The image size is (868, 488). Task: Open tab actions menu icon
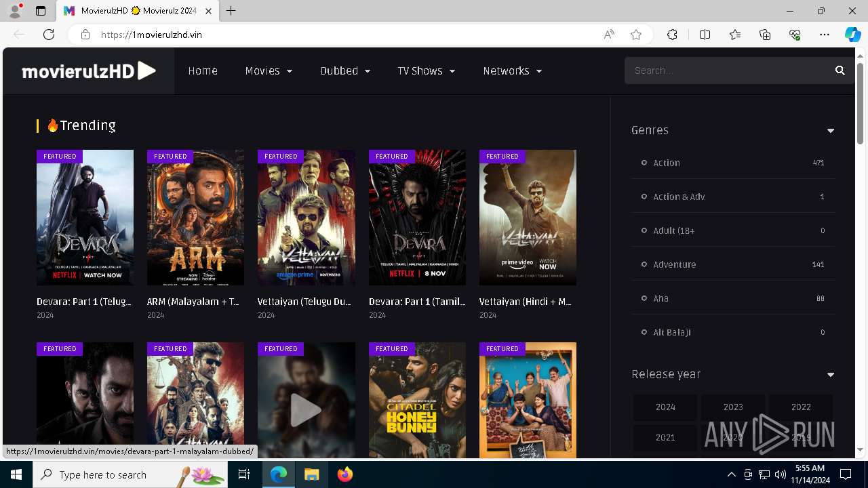41,11
